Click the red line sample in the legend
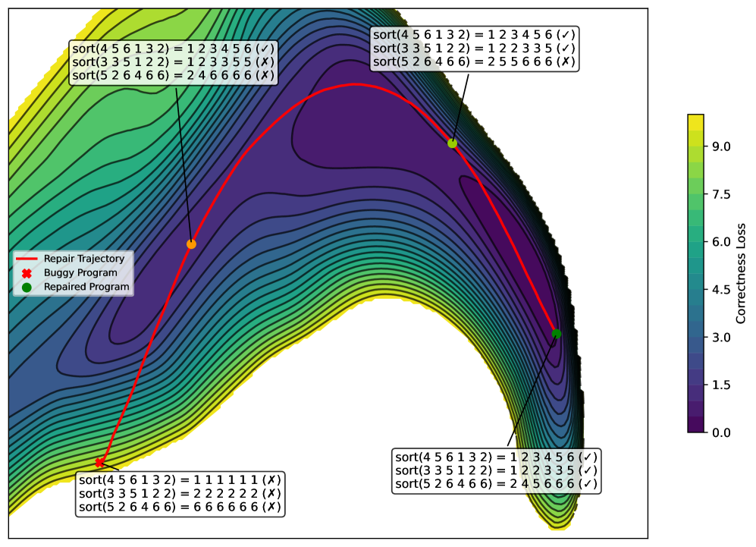The height and width of the screenshot is (547, 756). click(x=27, y=259)
